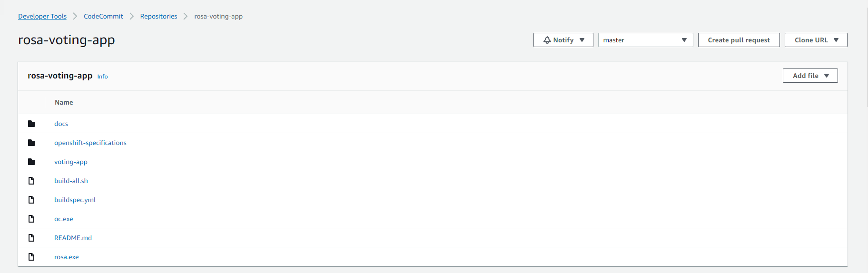This screenshot has height=273, width=868.
Task: Click the Name column header
Action: tap(64, 102)
